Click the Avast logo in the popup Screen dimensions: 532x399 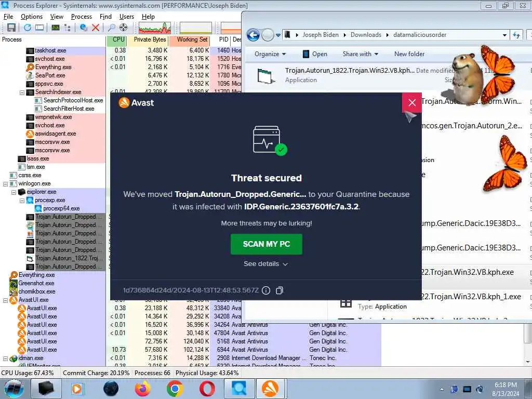[124, 103]
